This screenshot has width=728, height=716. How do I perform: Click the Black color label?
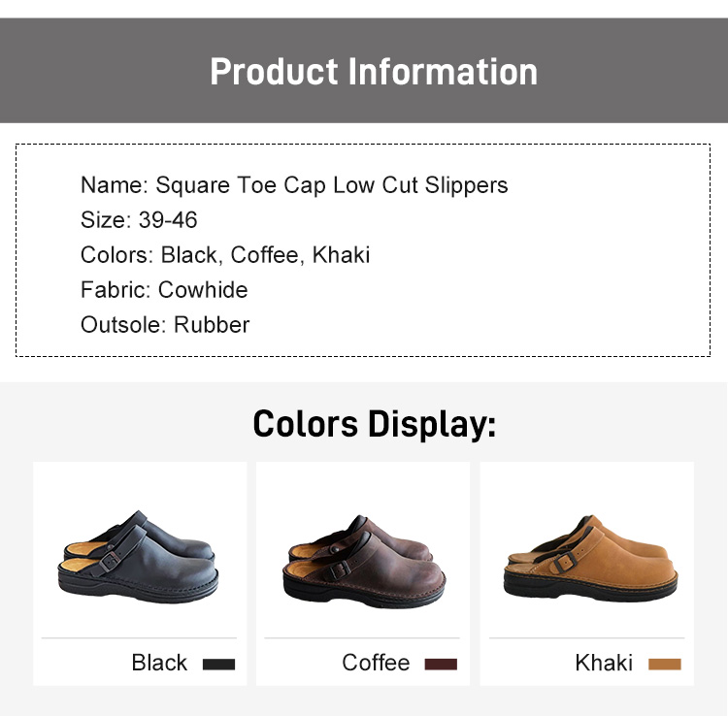click(x=159, y=663)
